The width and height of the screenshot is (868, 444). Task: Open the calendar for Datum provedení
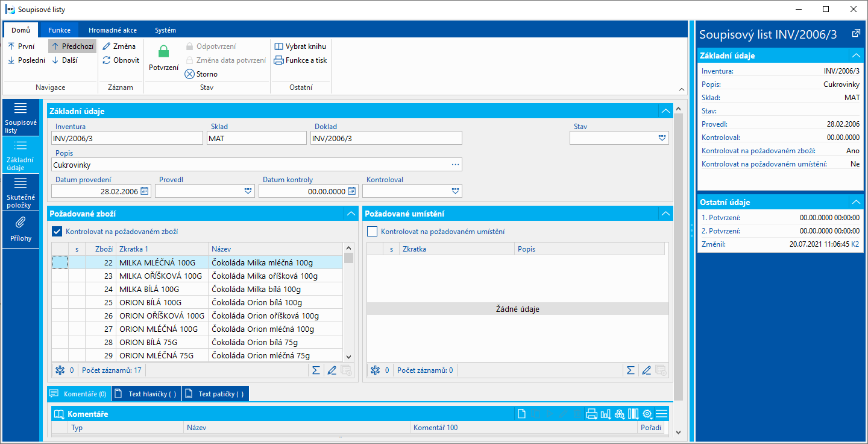(145, 191)
